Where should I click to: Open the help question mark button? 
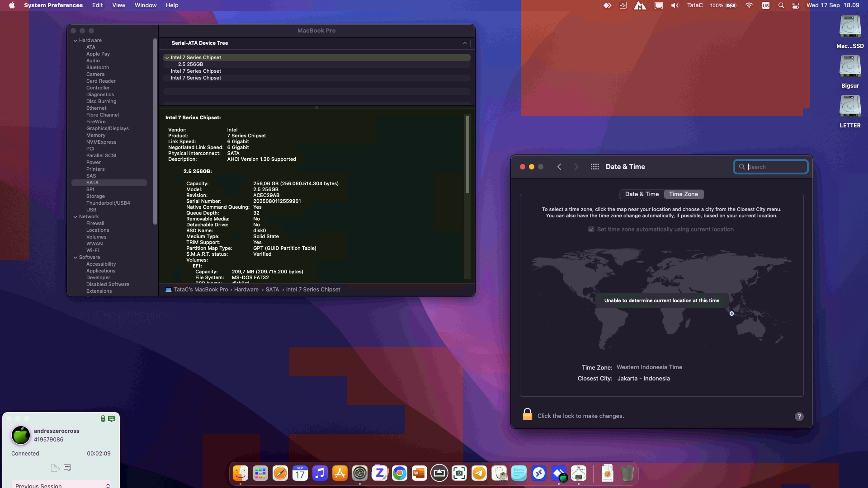[x=799, y=417]
